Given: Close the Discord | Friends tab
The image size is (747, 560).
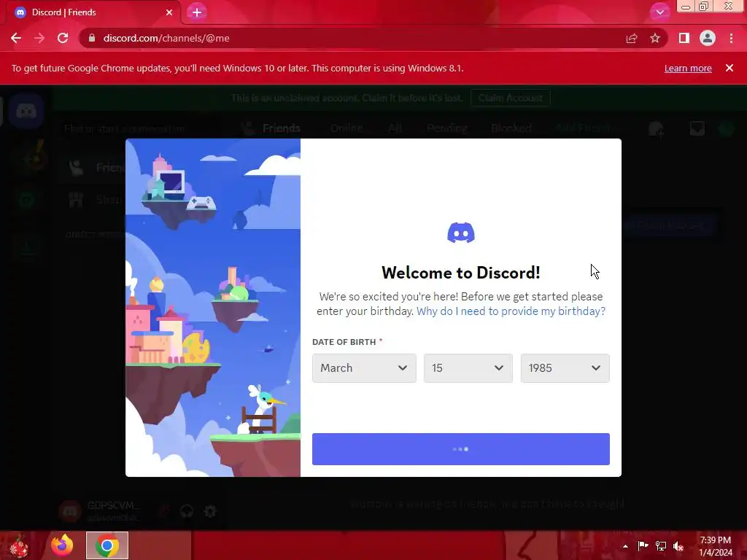Looking at the screenshot, I should point(169,12).
